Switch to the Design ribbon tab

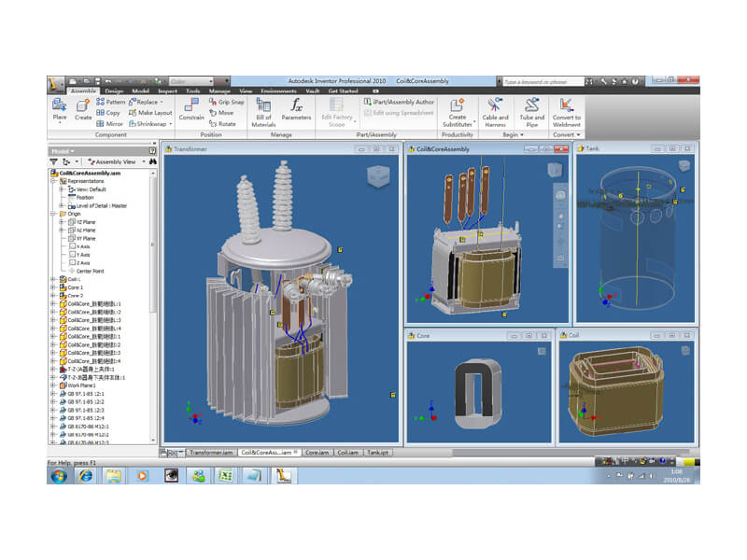point(114,91)
